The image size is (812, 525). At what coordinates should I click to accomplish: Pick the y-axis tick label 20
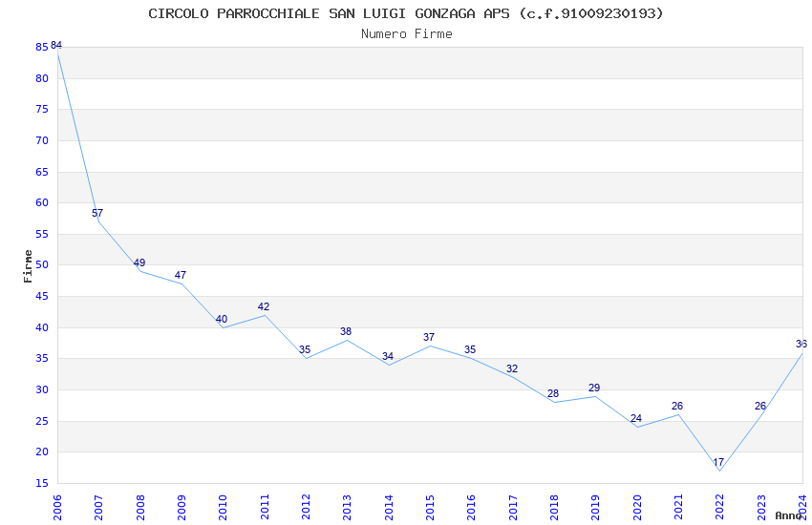point(42,452)
